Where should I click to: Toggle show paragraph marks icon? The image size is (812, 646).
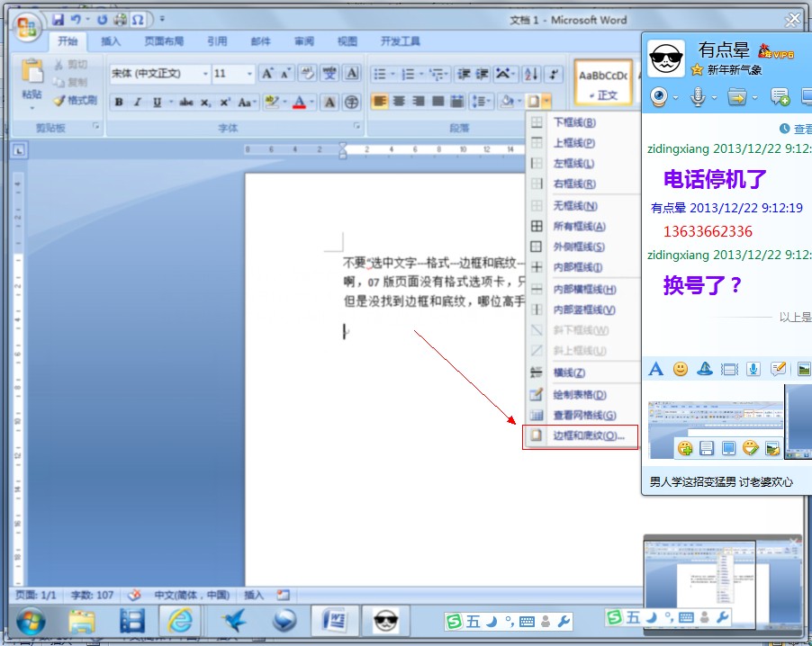[x=554, y=74]
